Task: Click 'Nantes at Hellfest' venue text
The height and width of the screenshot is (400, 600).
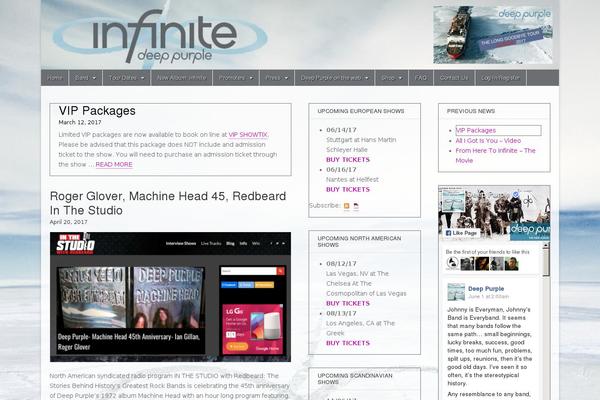Action: tap(352, 180)
